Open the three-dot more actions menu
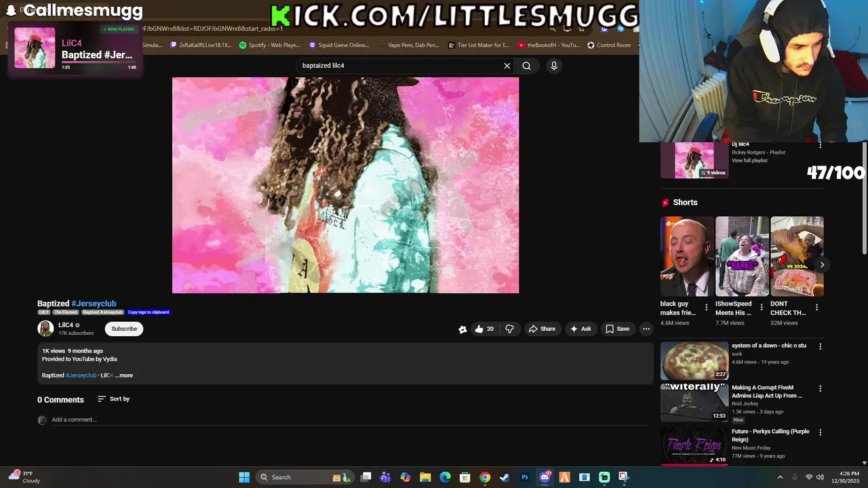 646,329
